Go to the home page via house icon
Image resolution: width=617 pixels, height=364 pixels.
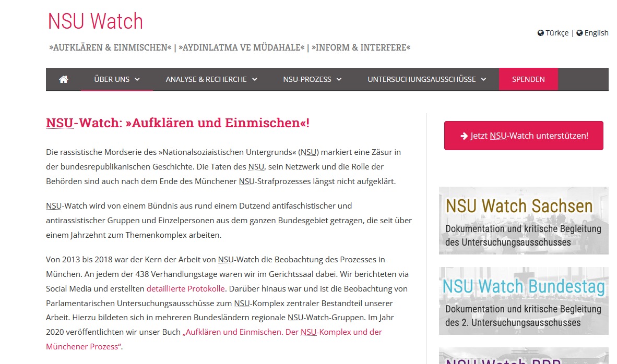(63, 79)
